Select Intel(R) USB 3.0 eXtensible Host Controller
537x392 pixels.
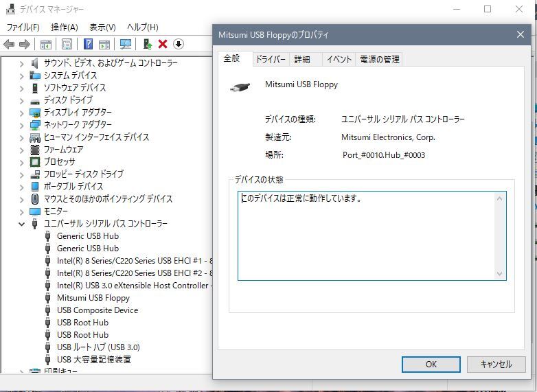click(135, 286)
